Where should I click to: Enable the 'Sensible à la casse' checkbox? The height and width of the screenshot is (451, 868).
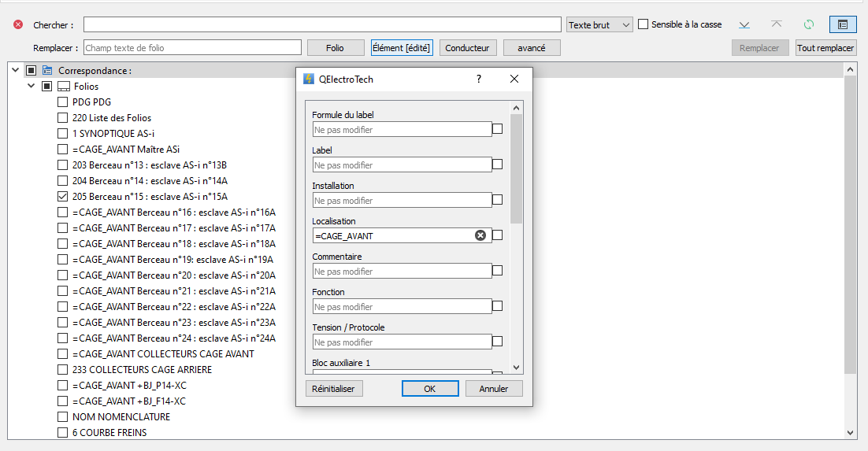644,24
